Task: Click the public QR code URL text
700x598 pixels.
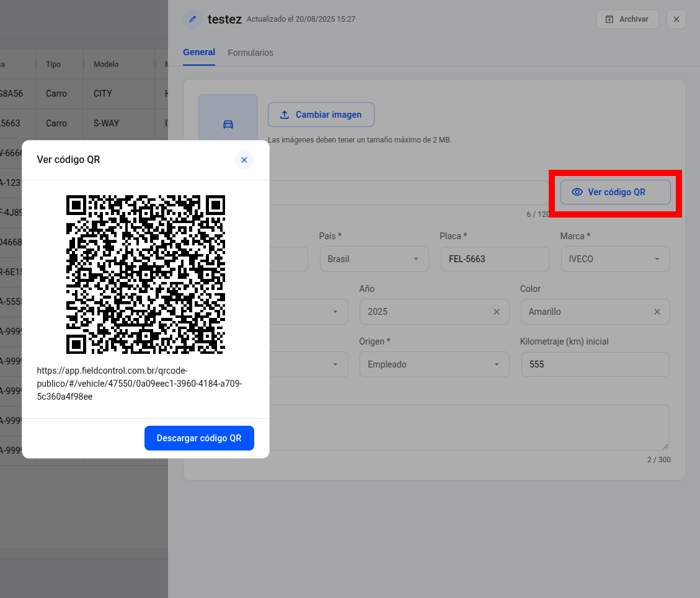Action: coord(140,384)
